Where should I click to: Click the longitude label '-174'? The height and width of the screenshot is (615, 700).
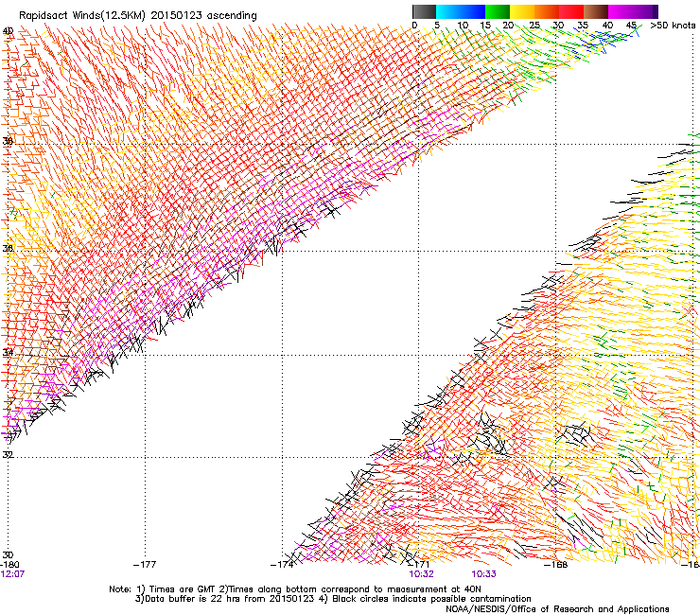(282, 565)
